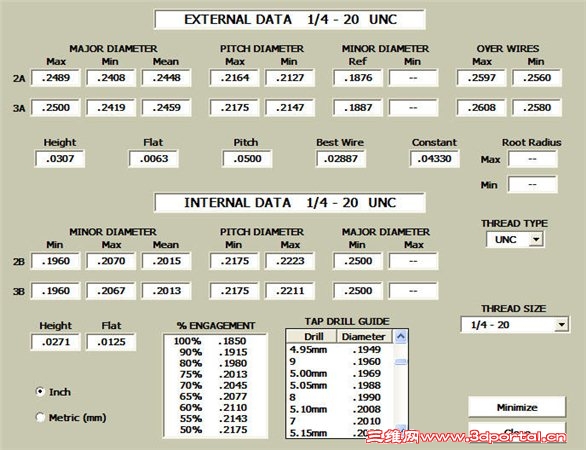The image size is (586, 450).
Task: Select the Metric (mm) radio button
Action: click(x=40, y=417)
